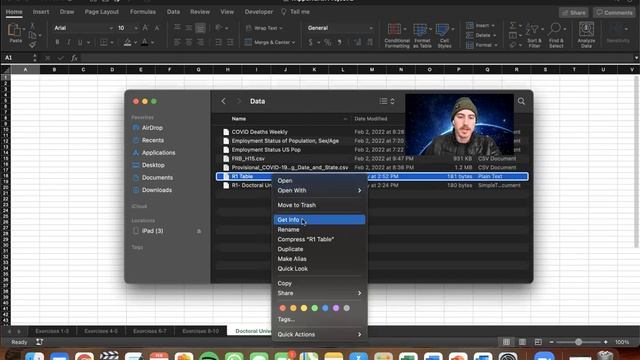Click the zoom slider in status bar
Viewport: 640px width, 360px height.
[578, 342]
